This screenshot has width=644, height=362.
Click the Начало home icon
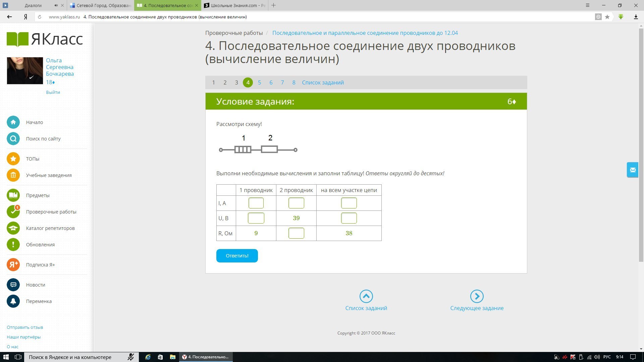point(13,122)
